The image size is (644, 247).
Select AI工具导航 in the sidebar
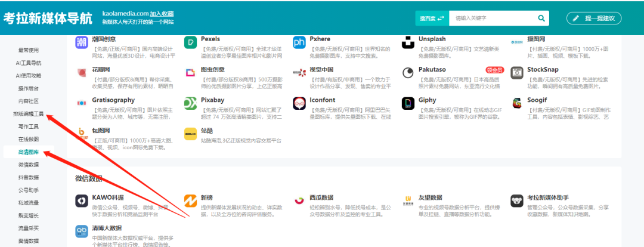pos(29,63)
